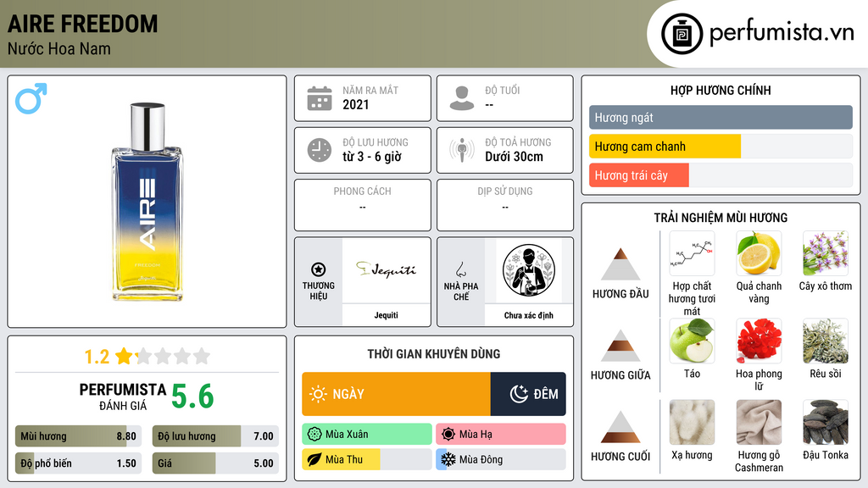
Task: Click the user rating value '1.2'
Action: point(97,357)
